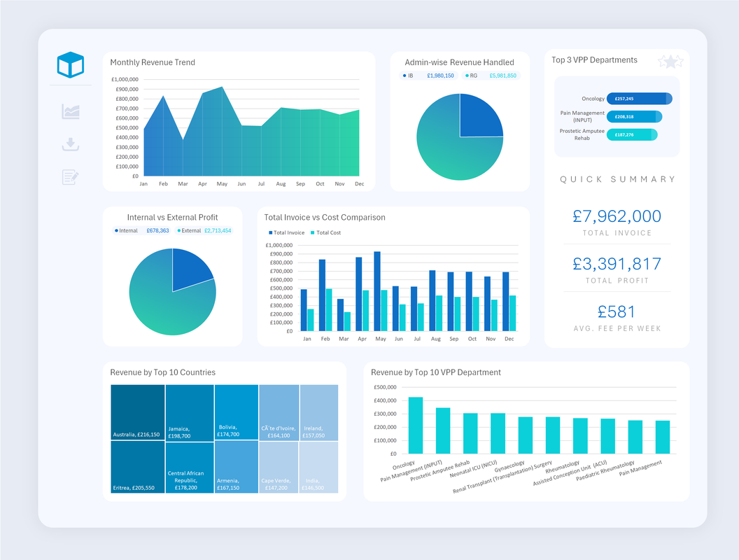Select the Bolivia £174,700 treemap tile
This screenshot has height=560, width=739.
(237, 412)
